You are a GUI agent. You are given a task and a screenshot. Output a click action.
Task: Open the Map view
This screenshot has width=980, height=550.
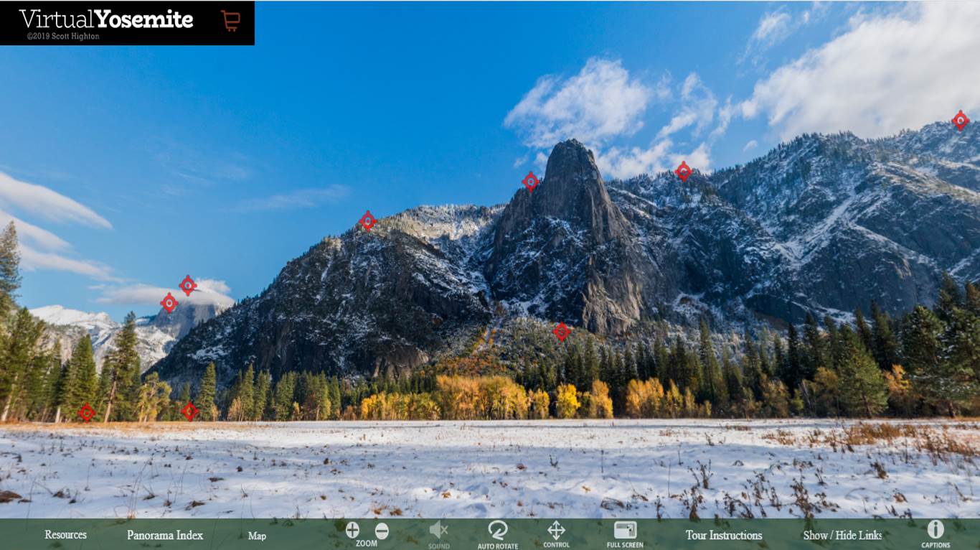(x=257, y=536)
